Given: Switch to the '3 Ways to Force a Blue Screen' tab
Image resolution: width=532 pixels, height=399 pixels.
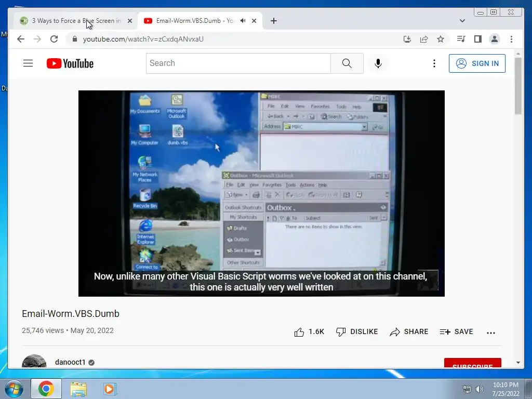Looking at the screenshot, I should [x=75, y=21].
